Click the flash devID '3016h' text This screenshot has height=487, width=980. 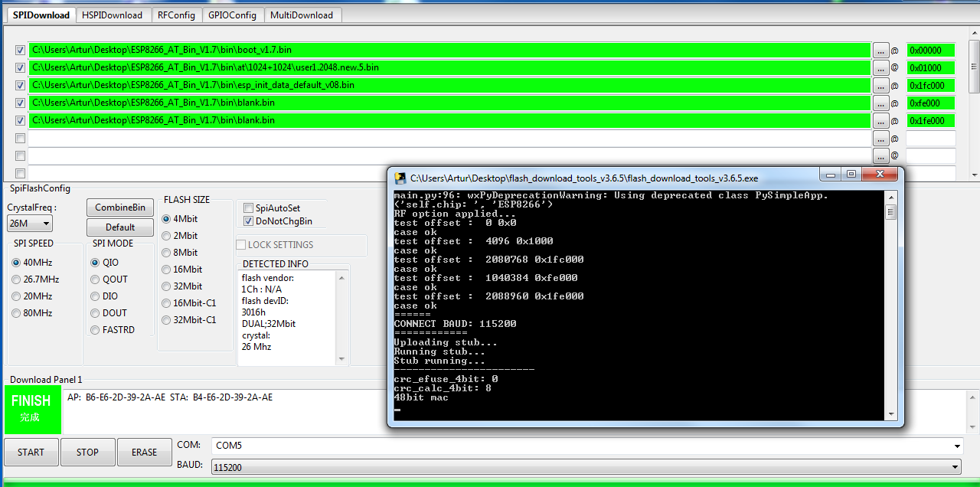click(x=253, y=312)
